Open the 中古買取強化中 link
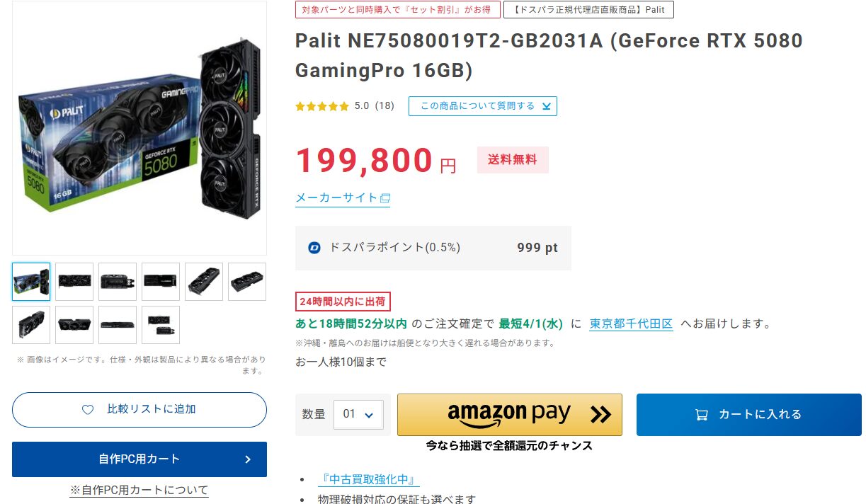Viewport: 866px width, 504px height. pyautogui.click(x=368, y=479)
